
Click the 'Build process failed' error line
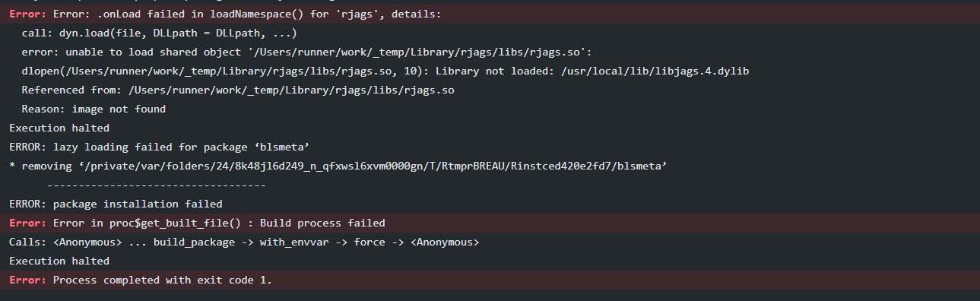point(490,223)
